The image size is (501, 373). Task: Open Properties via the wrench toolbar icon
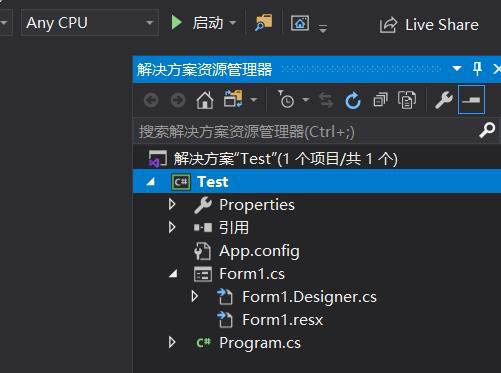pos(444,100)
